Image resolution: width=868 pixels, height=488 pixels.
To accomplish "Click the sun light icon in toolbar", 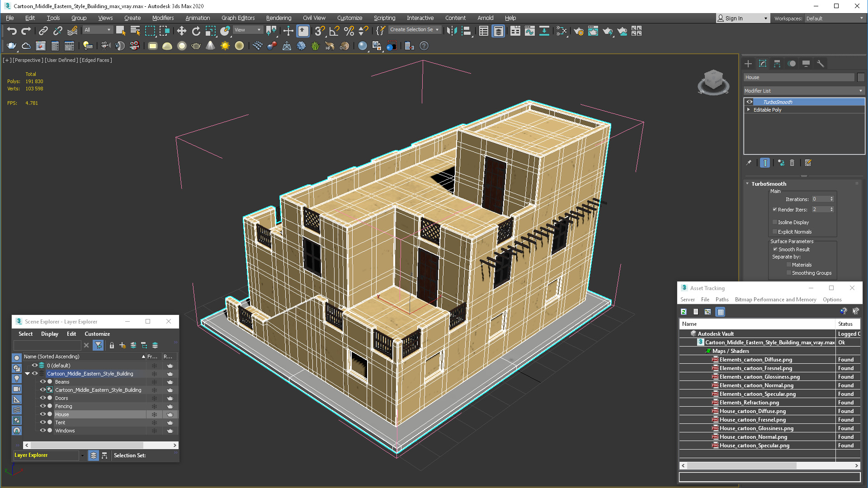I will click(x=225, y=46).
